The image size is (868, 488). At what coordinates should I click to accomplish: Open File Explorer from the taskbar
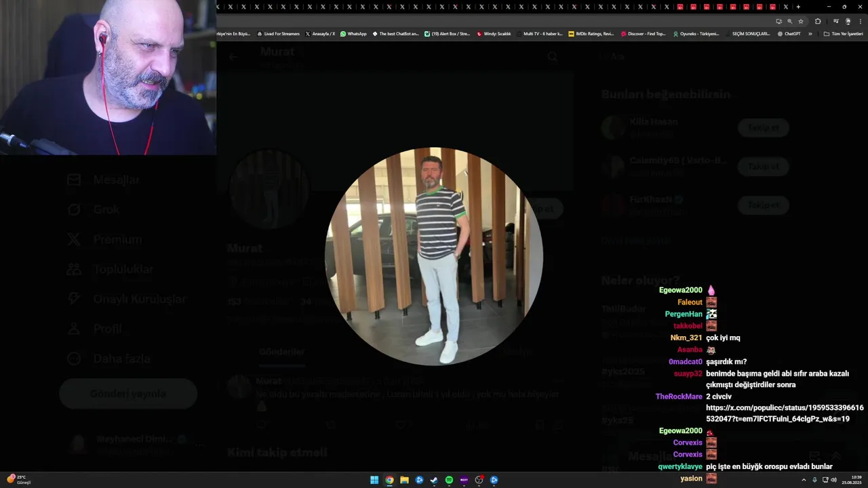[x=404, y=480]
